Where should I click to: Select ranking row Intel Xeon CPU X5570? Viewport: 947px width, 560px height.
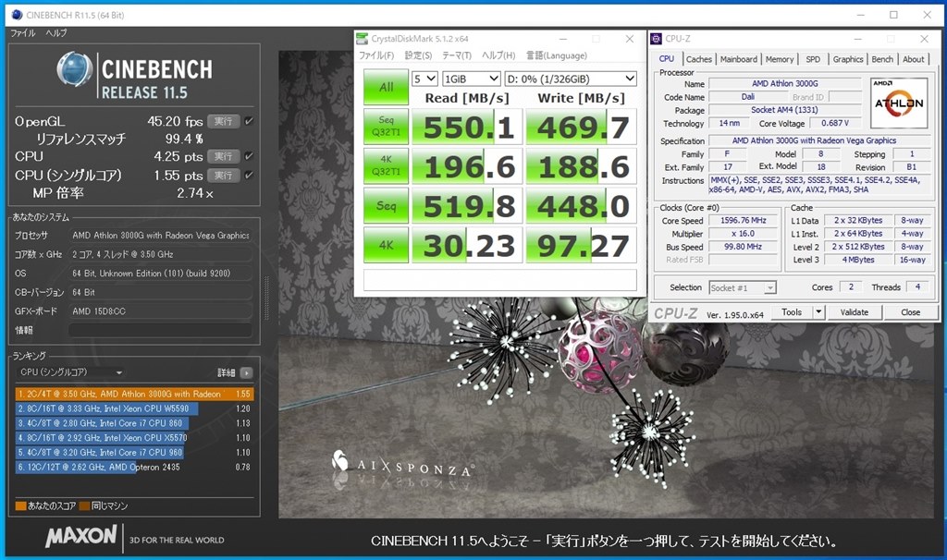tap(134, 437)
